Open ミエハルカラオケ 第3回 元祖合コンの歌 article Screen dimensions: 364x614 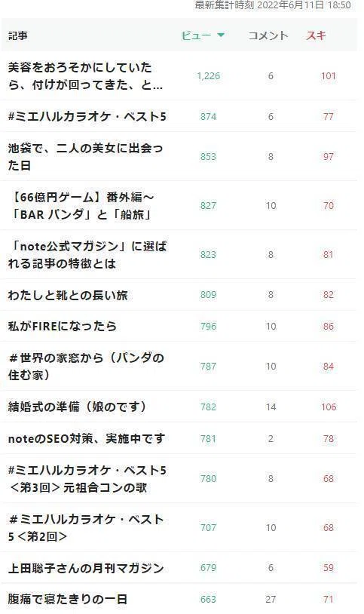point(87,478)
